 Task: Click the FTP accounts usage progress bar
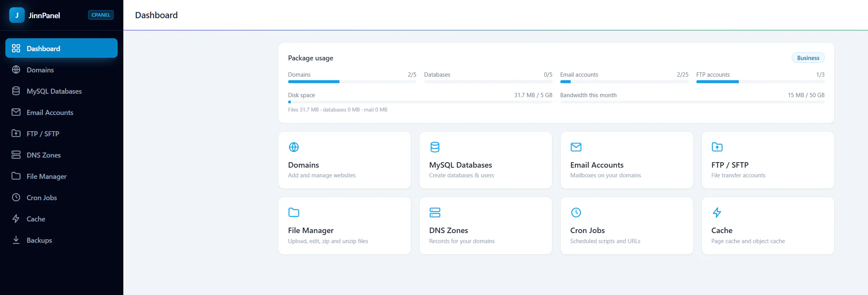[x=761, y=82]
